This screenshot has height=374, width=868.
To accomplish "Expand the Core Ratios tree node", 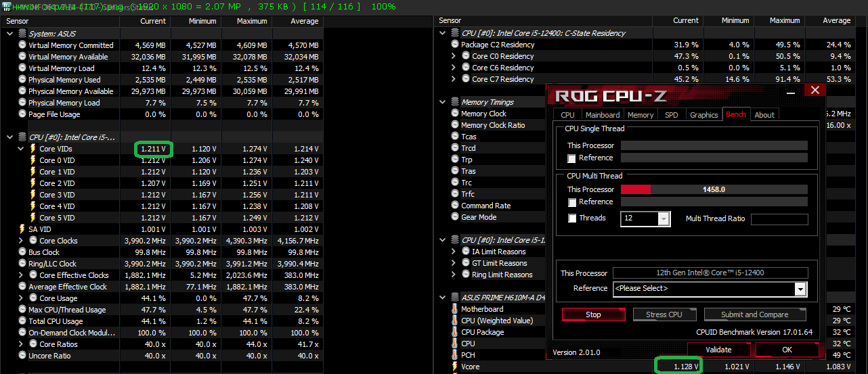I will [x=20, y=344].
